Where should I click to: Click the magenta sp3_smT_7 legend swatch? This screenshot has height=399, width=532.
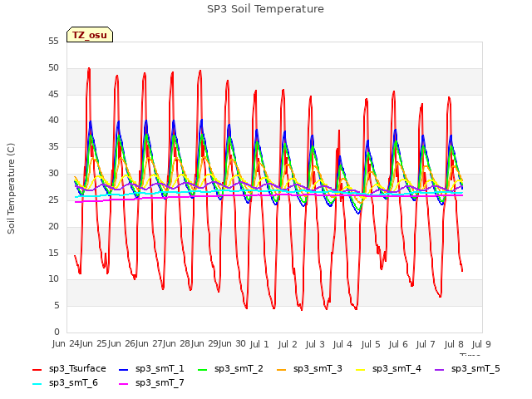pos(124,384)
